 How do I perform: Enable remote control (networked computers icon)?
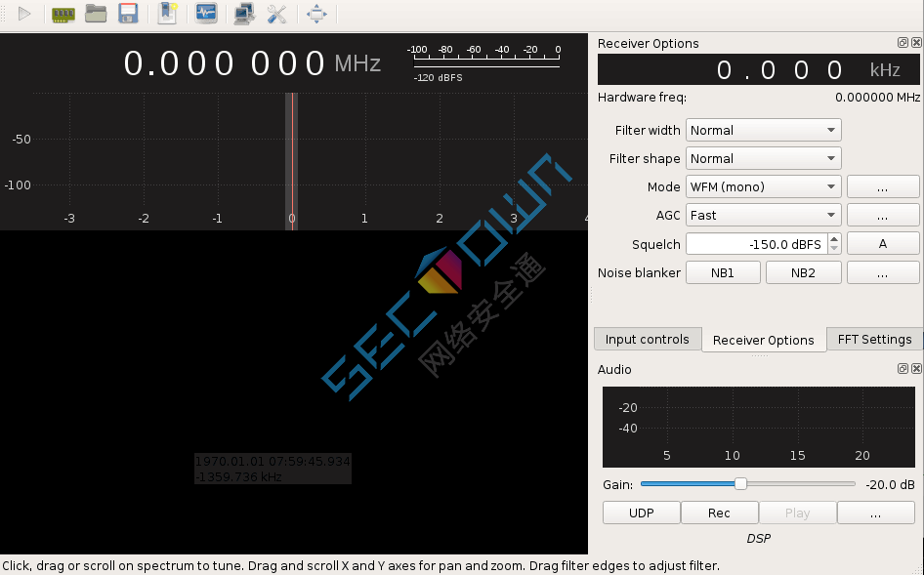pyautogui.click(x=244, y=14)
